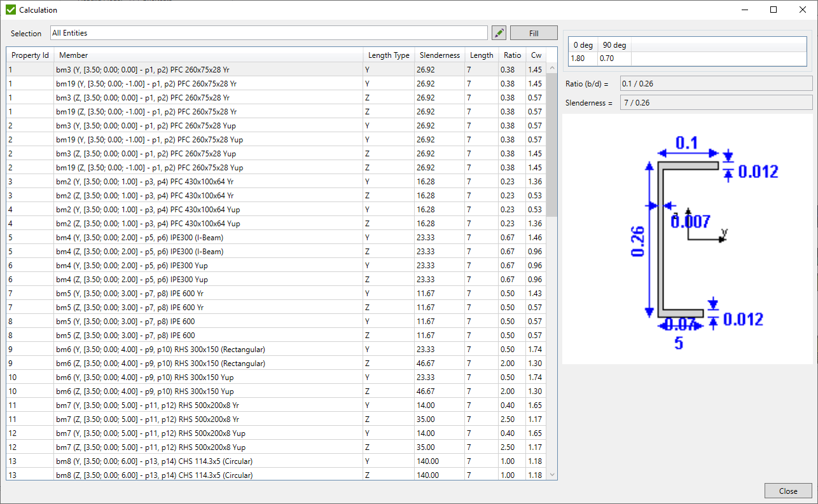Edit the 1.80 value under 0 deg

pos(582,58)
